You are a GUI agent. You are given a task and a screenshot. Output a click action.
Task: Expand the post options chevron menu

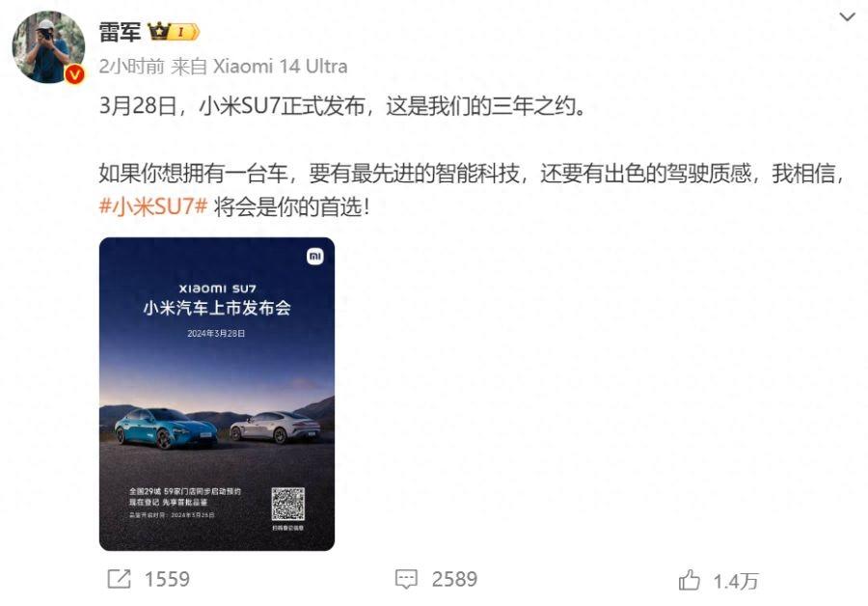[x=847, y=17]
